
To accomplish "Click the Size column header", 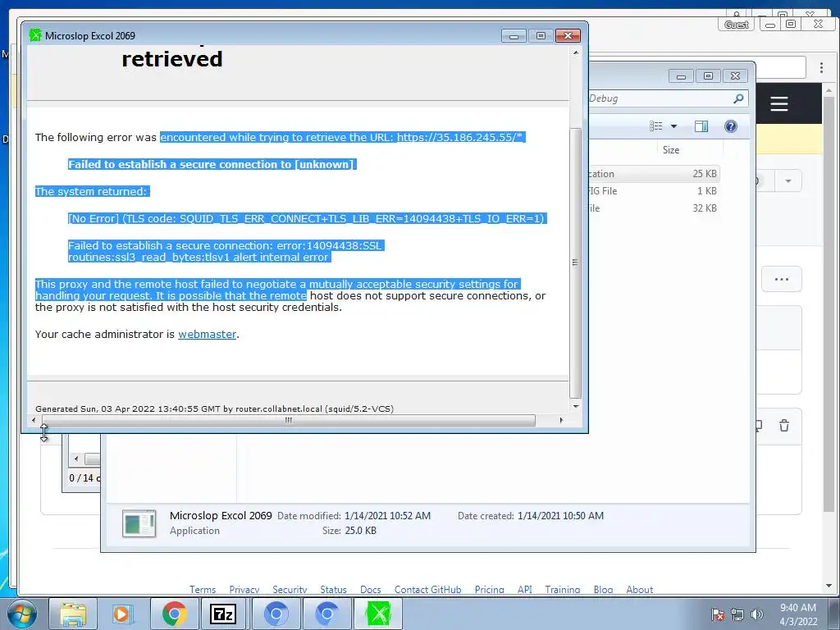I will point(671,150).
